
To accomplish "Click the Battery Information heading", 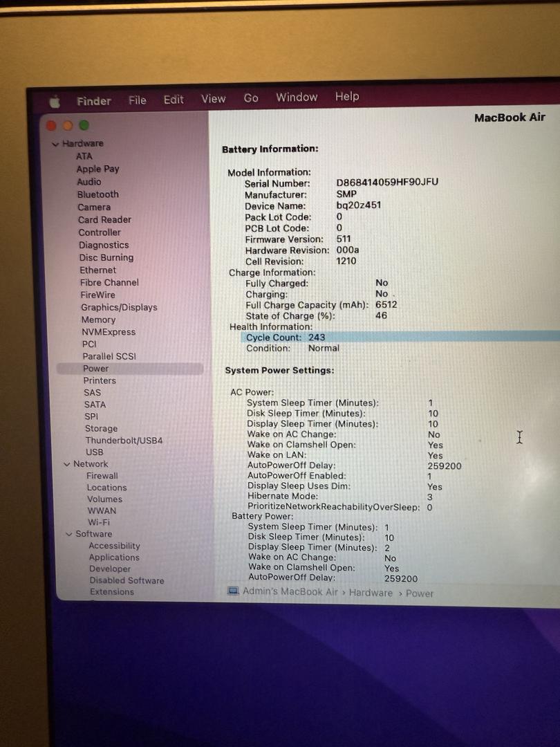I will pyautogui.click(x=270, y=149).
